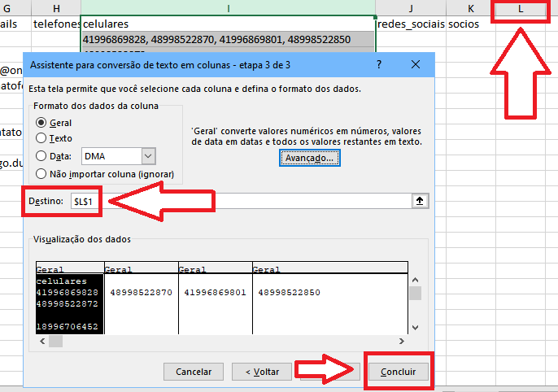Open the Avançado settings button
The height and width of the screenshot is (392, 558).
(x=309, y=158)
